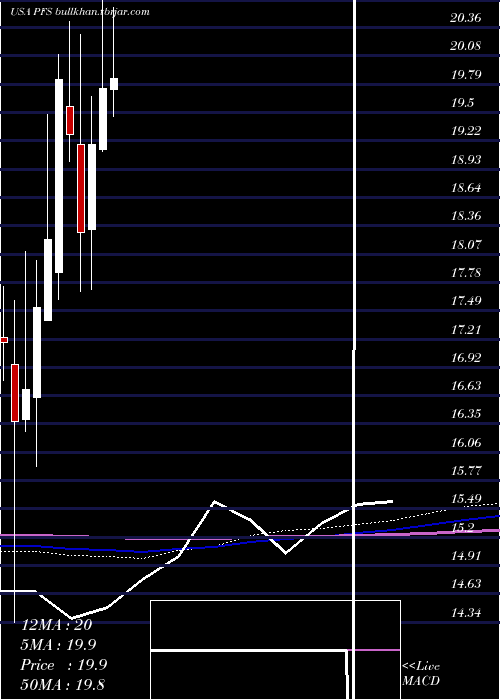This screenshot has width=500, height=700.
Task: Click the 16.92 price axis label
Action: click(466, 357)
